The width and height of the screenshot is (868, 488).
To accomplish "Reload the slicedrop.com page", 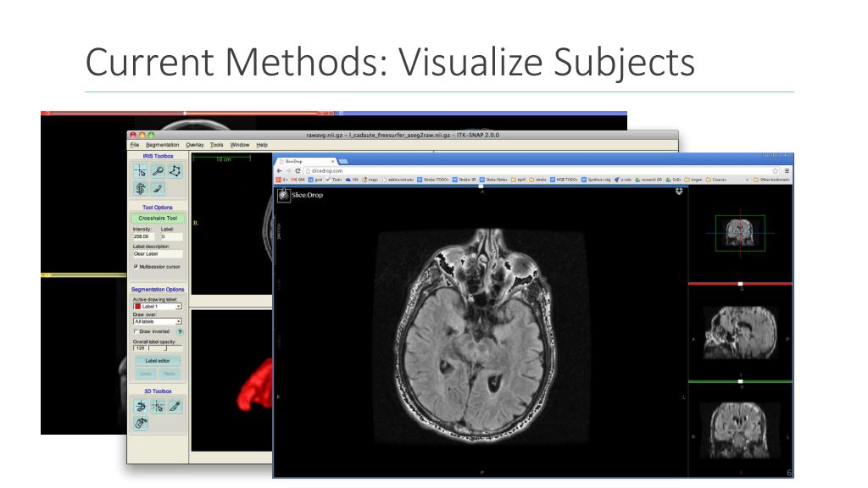I will [x=298, y=171].
